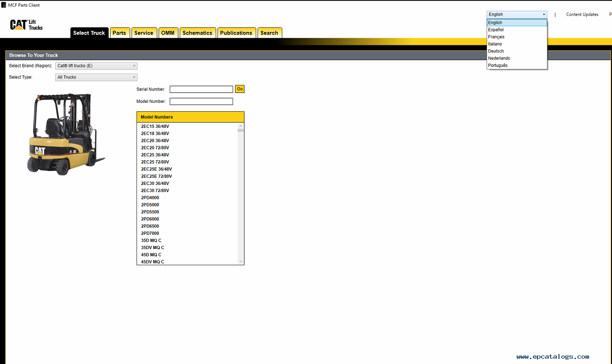Click the model list scroll-down arrow
The height and width of the screenshot is (364, 612).
pos(241,262)
